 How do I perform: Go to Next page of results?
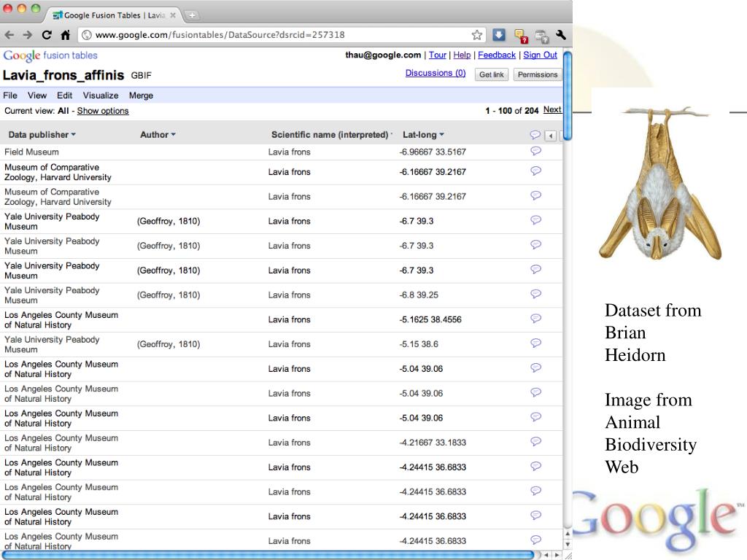click(x=552, y=110)
